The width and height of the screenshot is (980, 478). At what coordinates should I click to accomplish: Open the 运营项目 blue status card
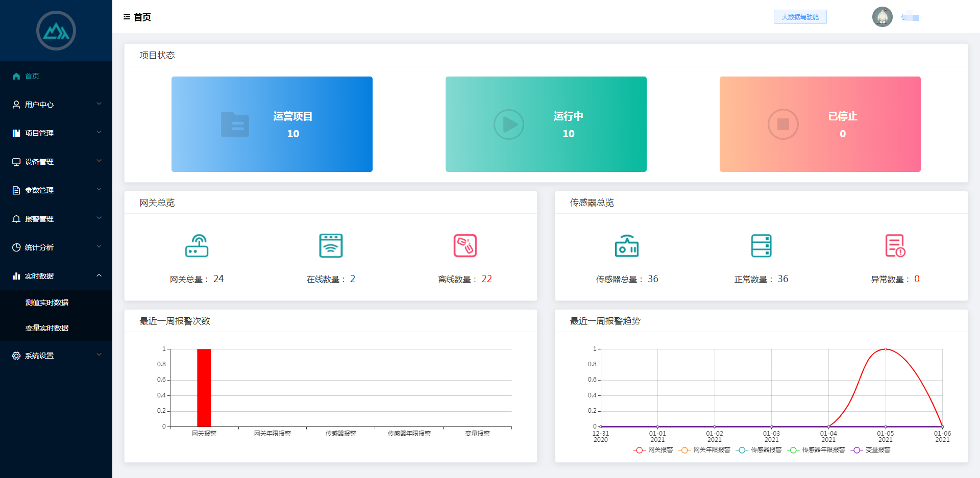point(272,124)
